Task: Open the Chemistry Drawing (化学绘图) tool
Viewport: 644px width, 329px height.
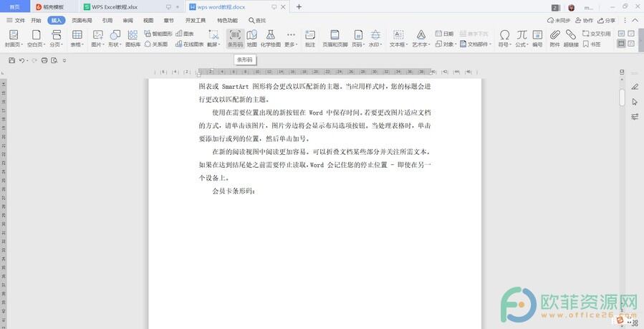Action: pyautogui.click(x=270, y=39)
